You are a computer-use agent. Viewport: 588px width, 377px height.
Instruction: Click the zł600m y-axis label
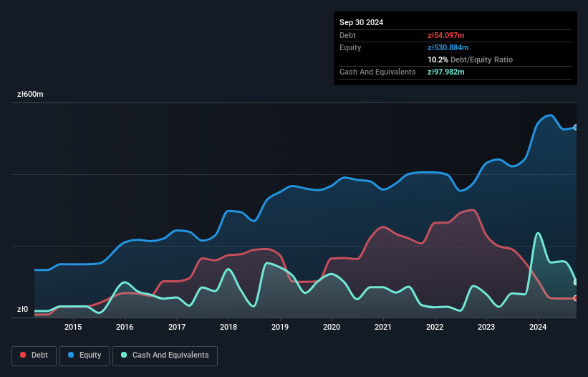coord(30,94)
